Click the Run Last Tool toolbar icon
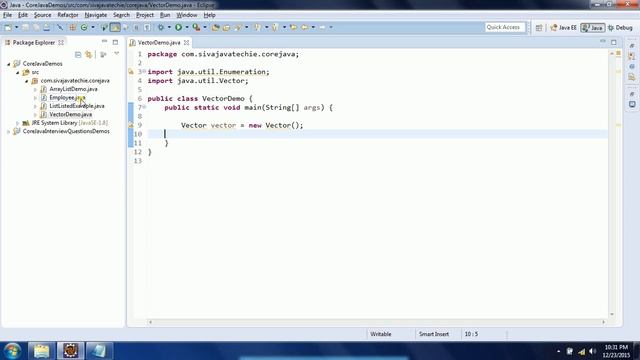The width and height of the screenshot is (640, 360). (x=196, y=27)
